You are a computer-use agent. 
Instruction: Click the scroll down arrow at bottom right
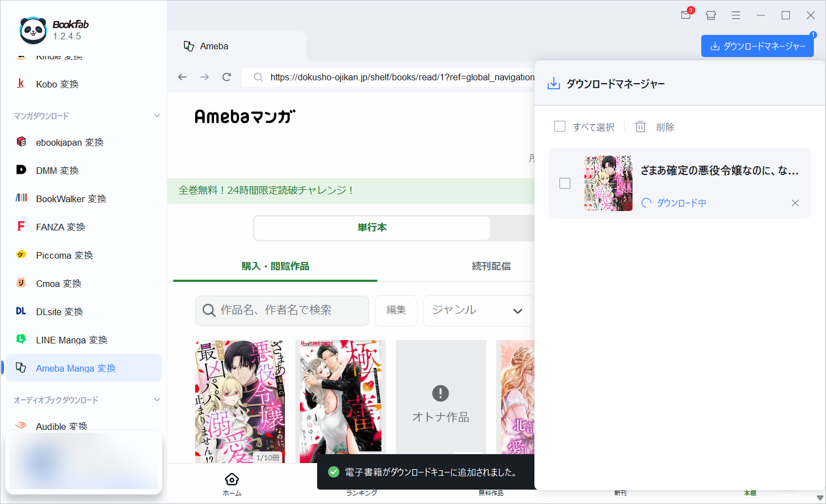820,497
